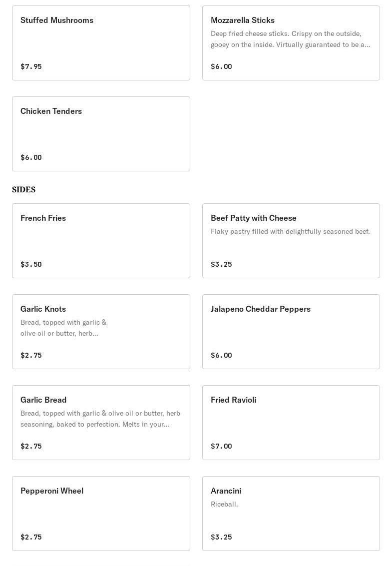Open the Stuffed Mushrooms menu item

[x=101, y=43]
